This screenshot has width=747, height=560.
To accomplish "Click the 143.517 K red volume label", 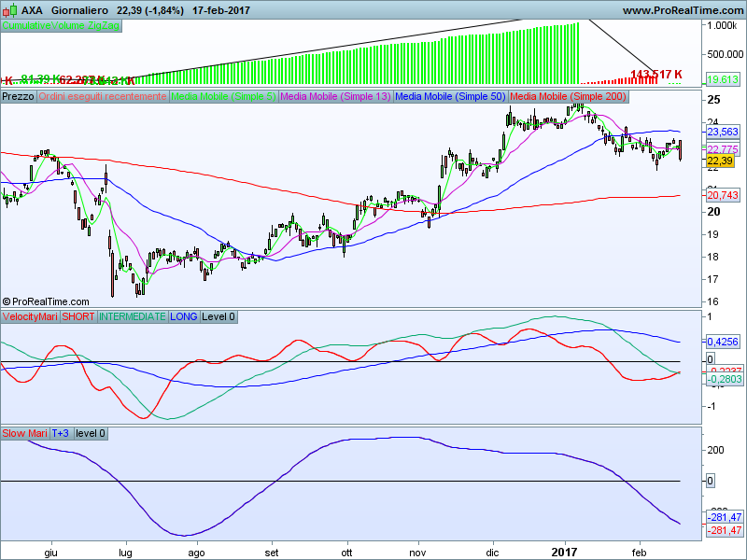I will coord(656,75).
